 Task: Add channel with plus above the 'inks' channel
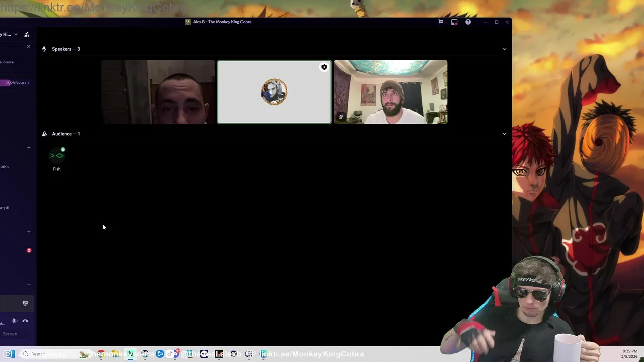[29, 148]
